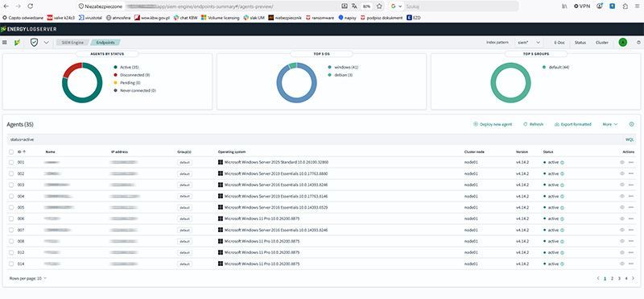Click status info icon for agent 001
The height and width of the screenshot is (299, 644).
(562, 163)
